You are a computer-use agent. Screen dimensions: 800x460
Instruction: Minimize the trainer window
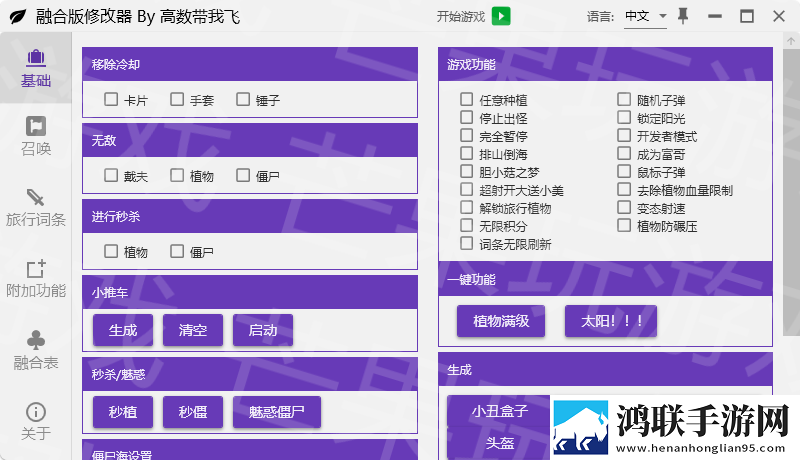715,16
